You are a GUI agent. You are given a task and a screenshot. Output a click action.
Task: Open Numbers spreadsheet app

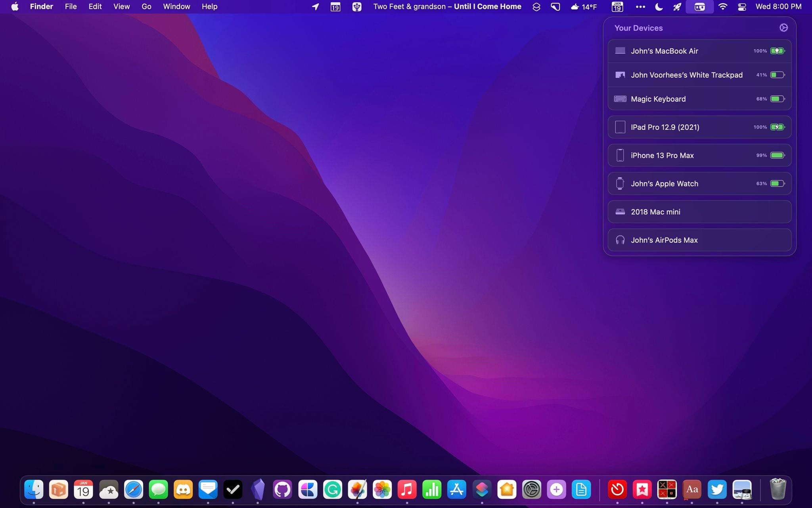(431, 489)
